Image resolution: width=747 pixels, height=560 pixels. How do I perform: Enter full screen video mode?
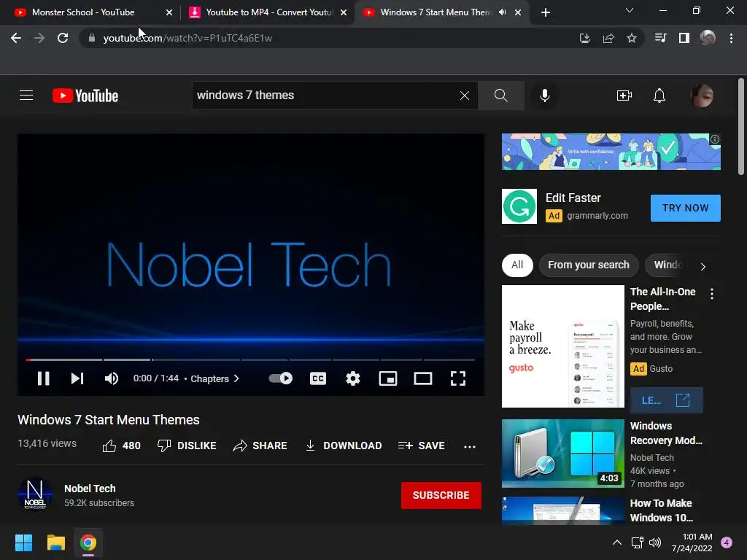[458, 378]
